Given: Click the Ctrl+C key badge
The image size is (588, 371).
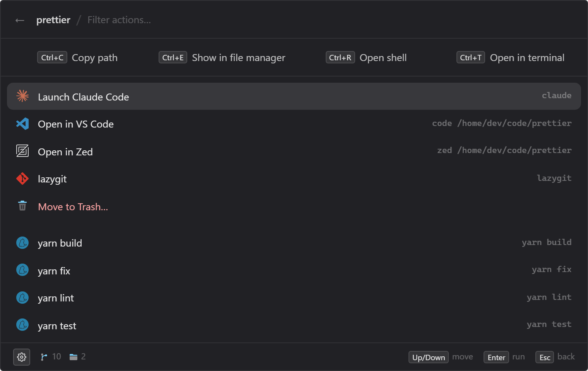Looking at the screenshot, I should click(52, 57).
